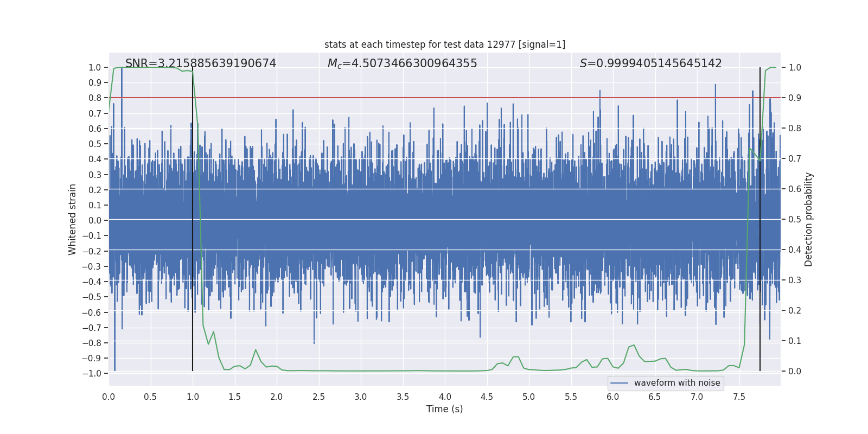Viewport: 868px width, 434px height.
Task: Click the 'Detection probability' right axis label
Action: (x=809, y=219)
